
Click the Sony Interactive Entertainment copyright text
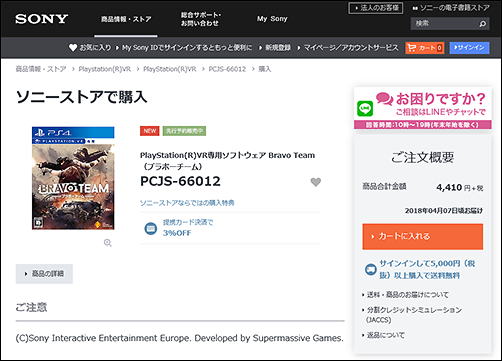coord(179,338)
